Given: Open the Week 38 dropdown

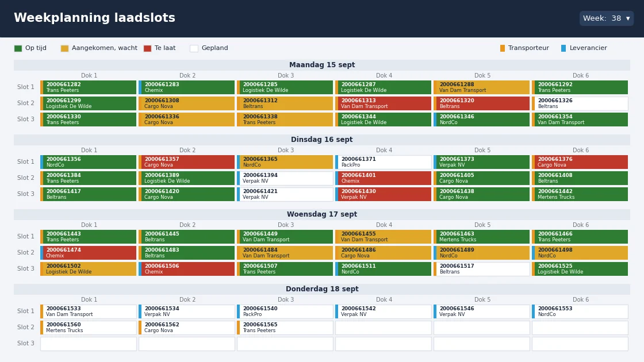Looking at the screenshot, I should pyautogui.click(x=606, y=18).
